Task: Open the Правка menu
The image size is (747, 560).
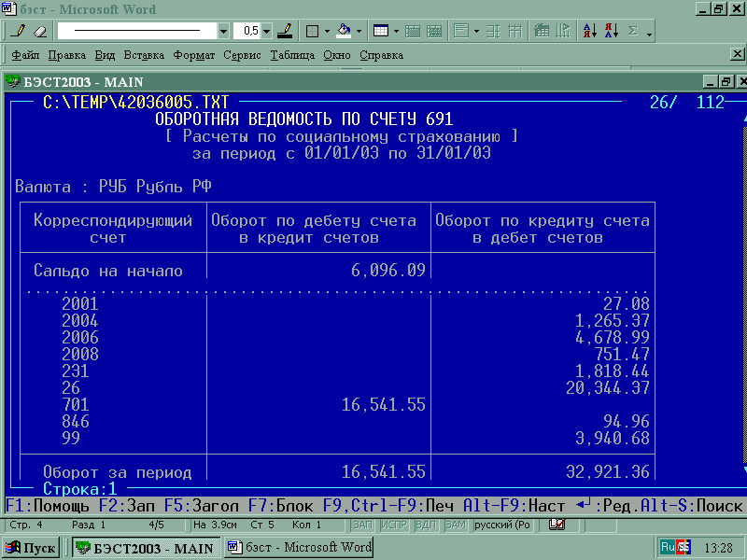Action: (x=66, y=55)
